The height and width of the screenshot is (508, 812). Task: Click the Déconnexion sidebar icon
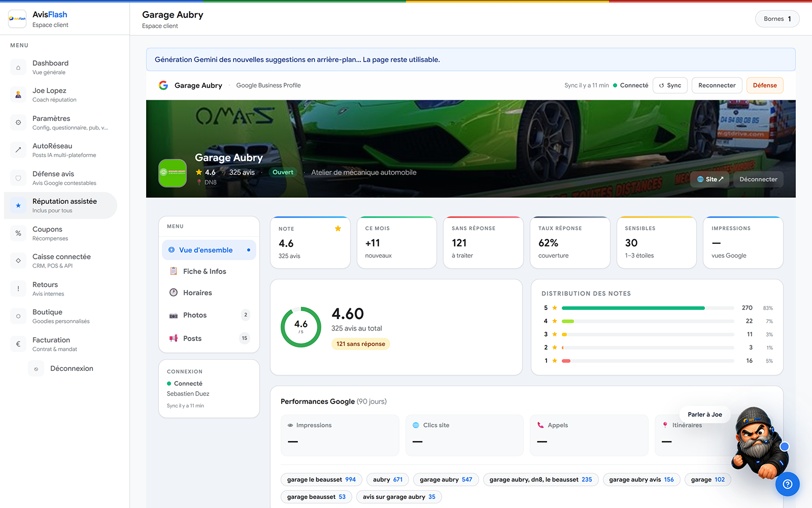[x=36, y=369]
